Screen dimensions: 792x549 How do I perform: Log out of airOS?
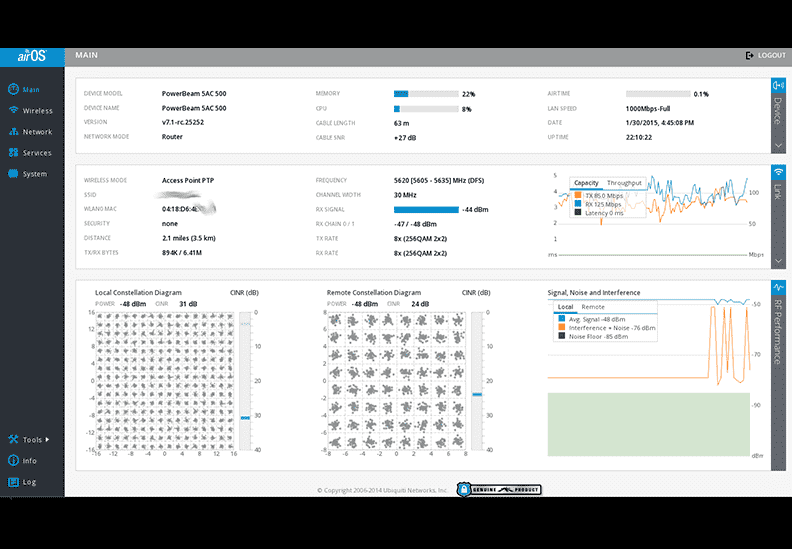pos(766,56)
